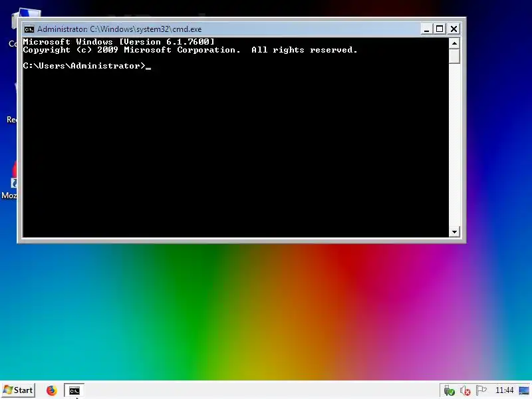Click the vertical scrollbar thumb in cmd

pos(454,56)
